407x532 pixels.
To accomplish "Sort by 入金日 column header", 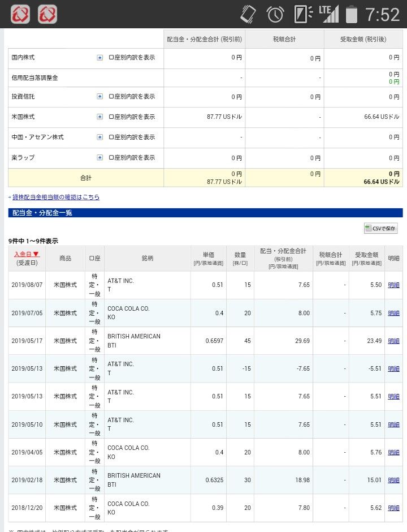I will (27, 254).
